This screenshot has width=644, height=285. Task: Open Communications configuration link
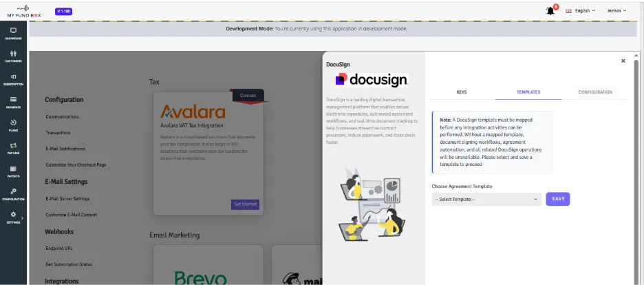coord(62,116)
